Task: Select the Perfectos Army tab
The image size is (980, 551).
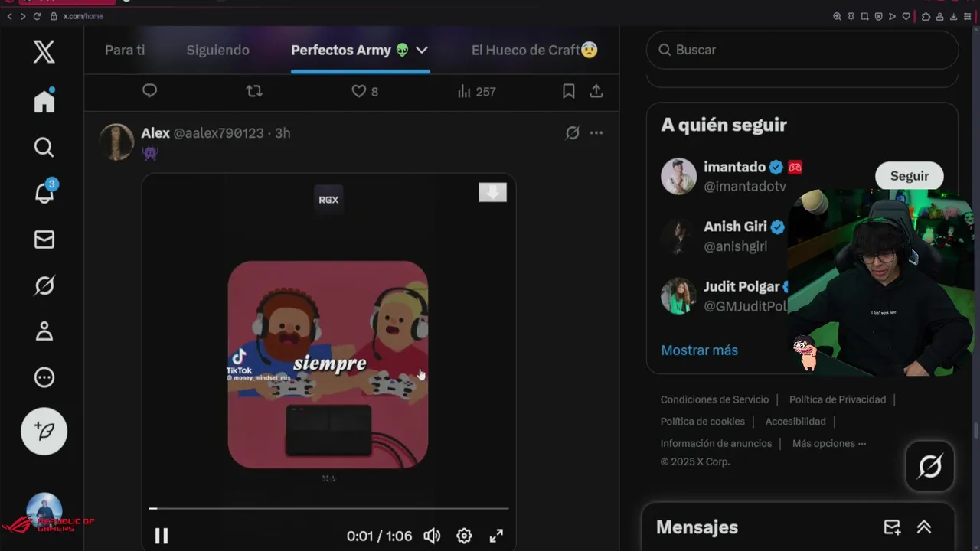Action: [350, 50]
